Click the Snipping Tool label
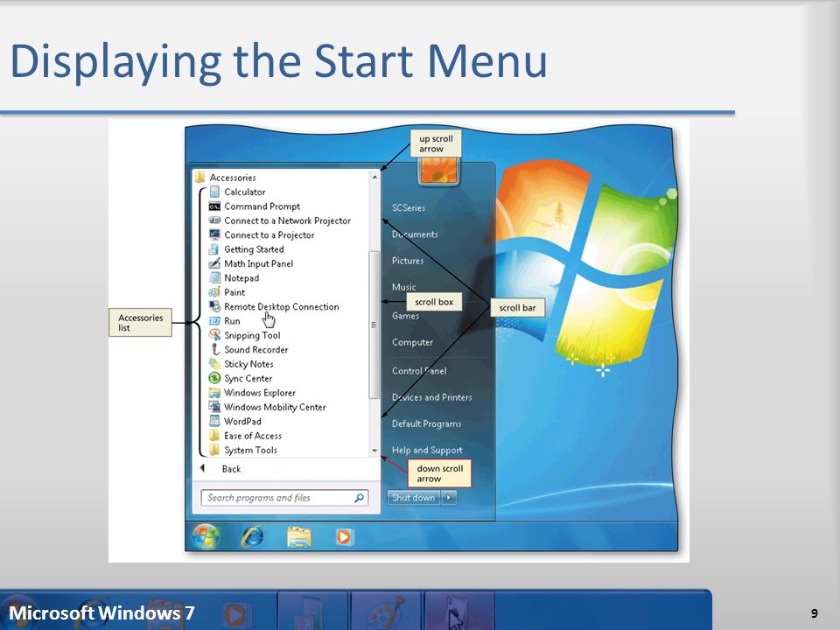 pyautogui.click(x=252, y=335)
